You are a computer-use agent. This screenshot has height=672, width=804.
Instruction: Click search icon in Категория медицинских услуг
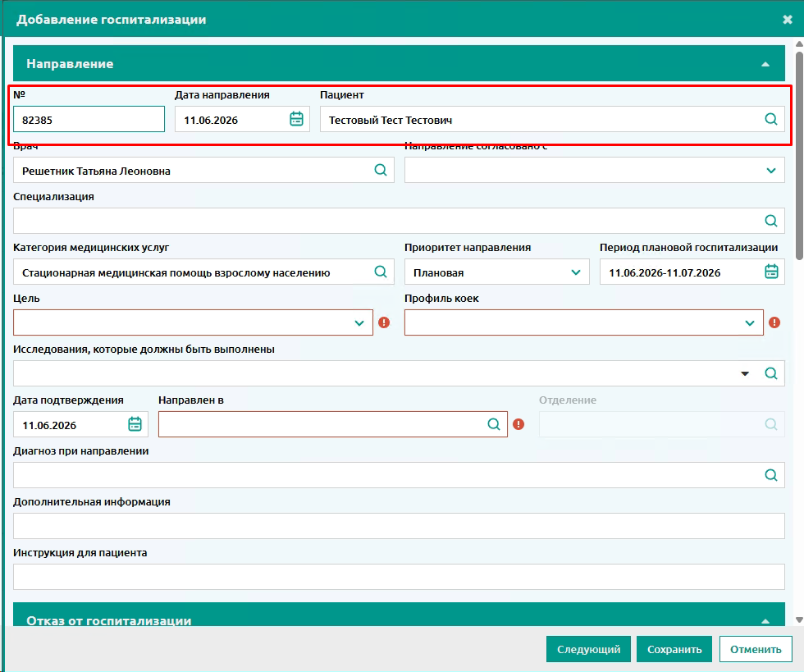pos(381,272)
